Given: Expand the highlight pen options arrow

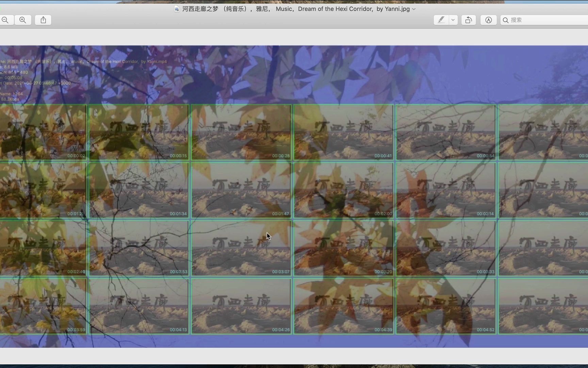Looking at the screenshot, I should tap(453, 20).
